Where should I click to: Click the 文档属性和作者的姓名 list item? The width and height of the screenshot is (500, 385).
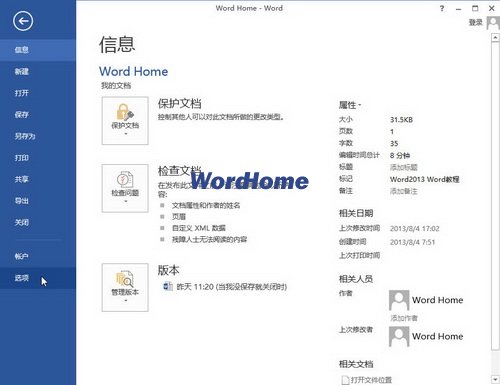pyautogui.click(x=206, y=205)
